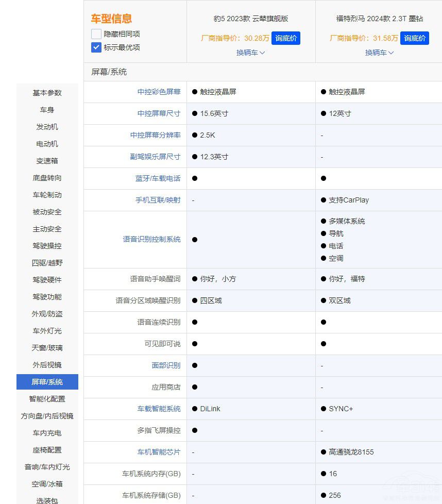
Task: Uncheck the 标示最优项 checkbox
Action: [96, 47]
